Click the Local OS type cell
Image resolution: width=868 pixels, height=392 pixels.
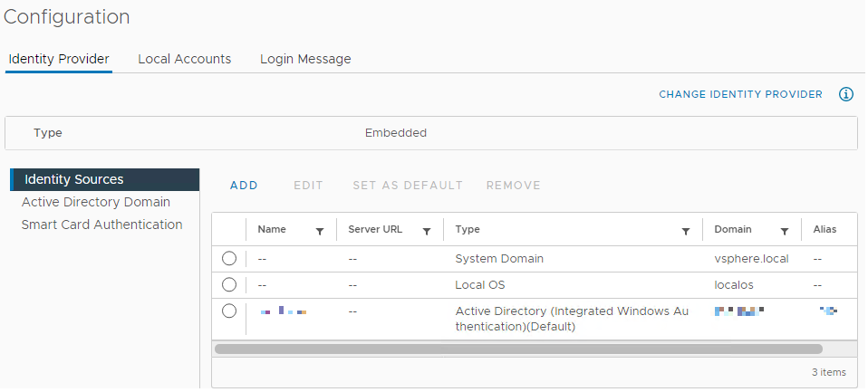480,285
